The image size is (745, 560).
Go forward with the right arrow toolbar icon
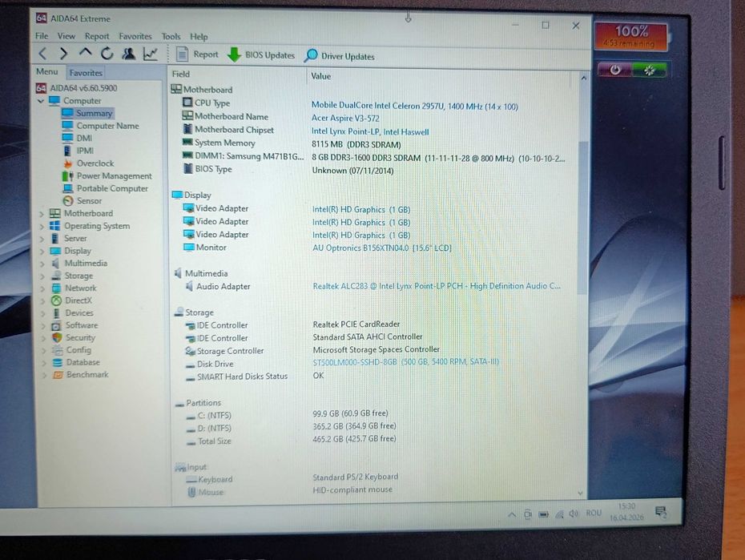click(63, 54)
